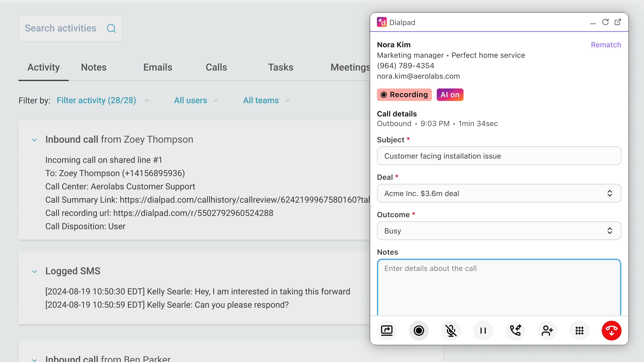The width and height of the screenshot is (644, 362).
Task: Change the Outcome from Busy
Action: click(x=498, y=231)
